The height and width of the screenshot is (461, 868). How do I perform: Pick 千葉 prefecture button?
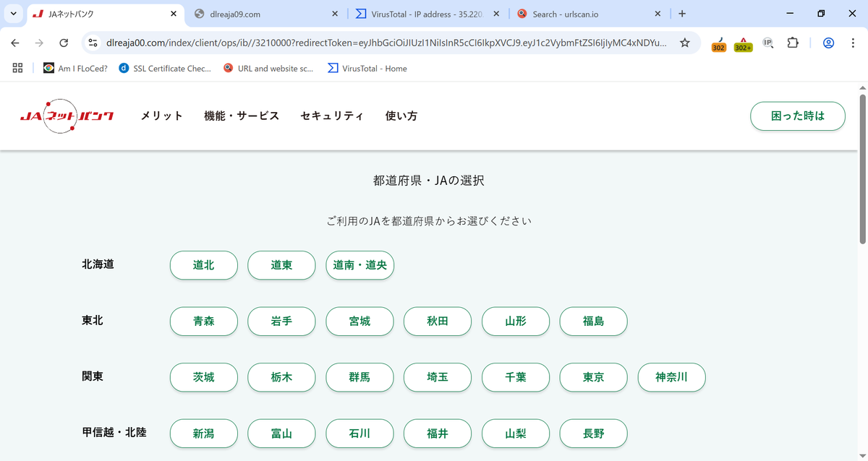pos(516,377)
